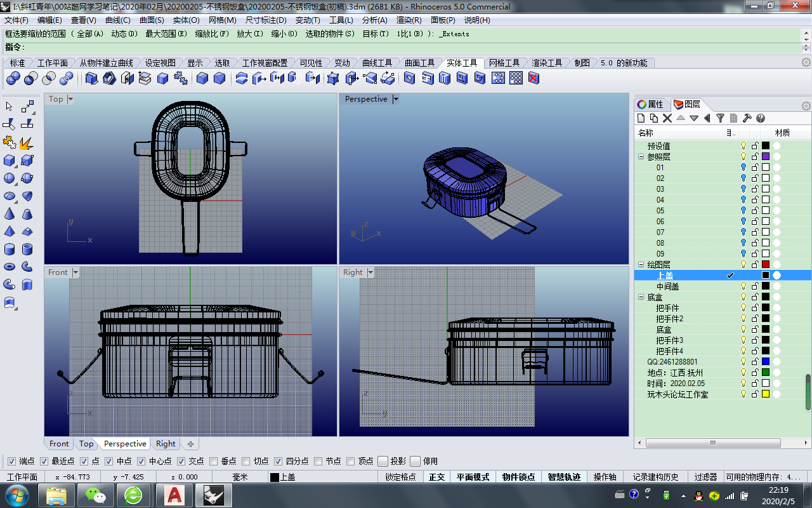
Task: Create a Box with the box tool
Action: pos(10,160)
